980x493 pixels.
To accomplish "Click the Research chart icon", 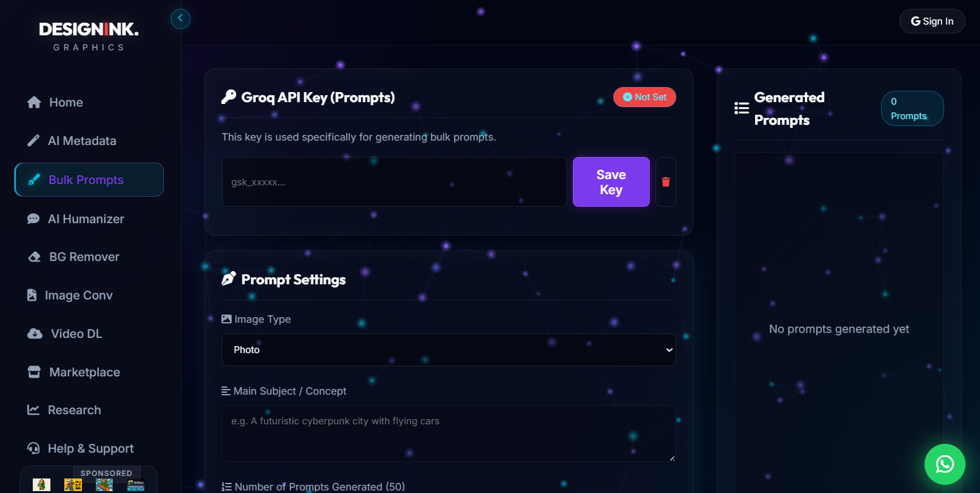I will 33,410.
